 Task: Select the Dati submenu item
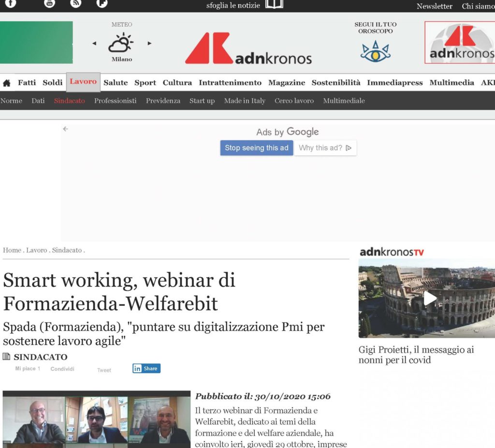[38, 101]
